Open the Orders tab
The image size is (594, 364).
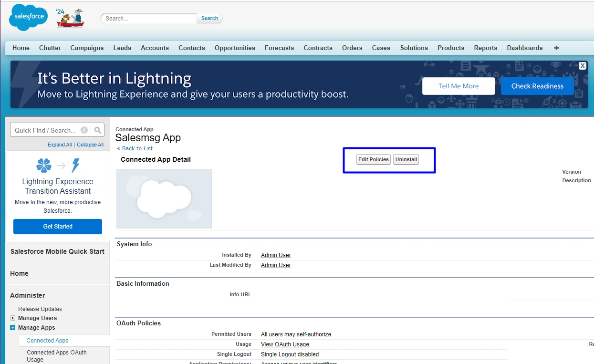pyautogui.click(x=352, y=48)
